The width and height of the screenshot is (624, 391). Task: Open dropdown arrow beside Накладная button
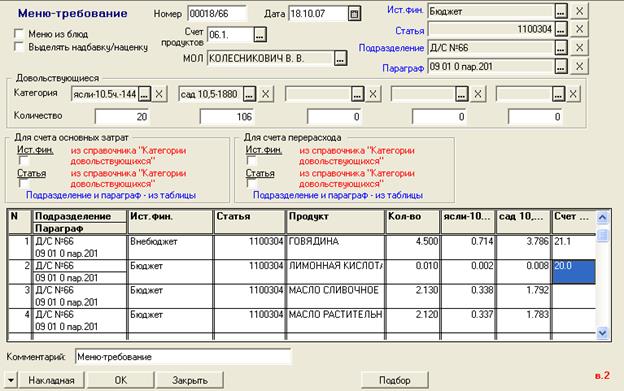[11, 380]
